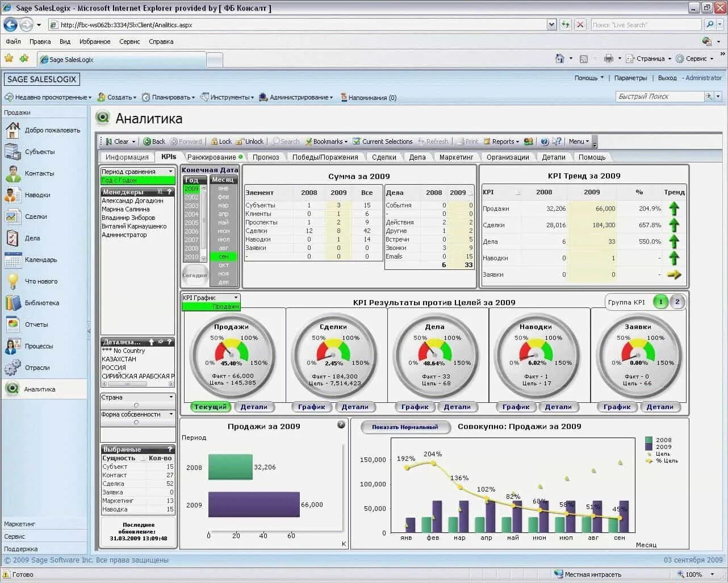The height and width of the screenshot is (583, 728).
Task: Open Отрасли gears icon
Action: (x=12, y=368)
